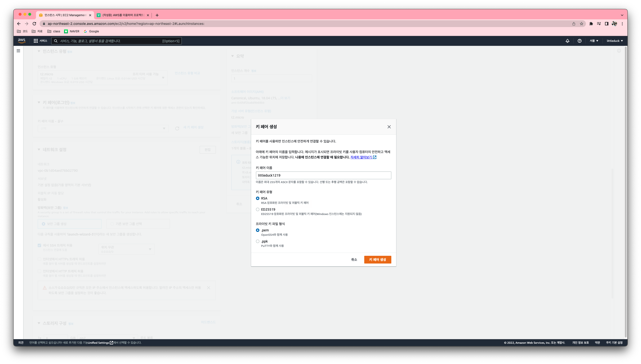The height and width of the screenshot is (364, 641).
Task: Select the .ppk private key format
Action: coord(257,241)
